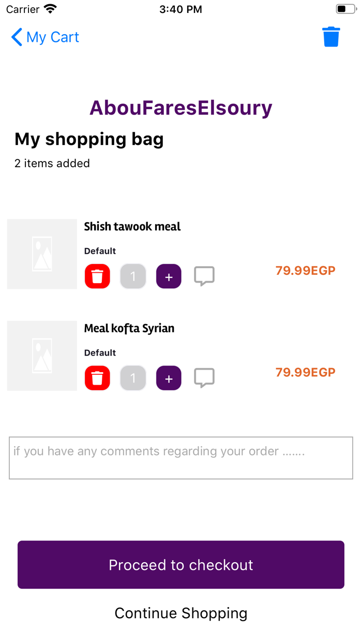Delete Meal kofta Syrian with red trash icon
The image size is (362, 644).
pyautogui.click(x=98, y=378)
